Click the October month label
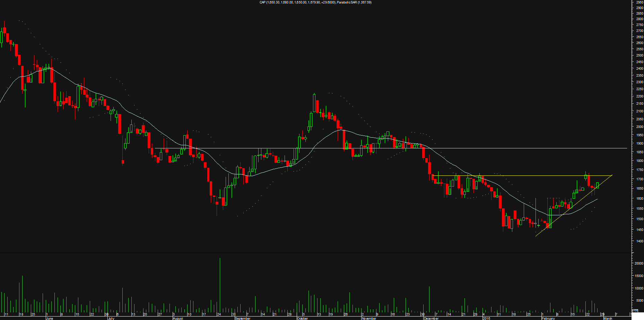 [x=302, y=318]
